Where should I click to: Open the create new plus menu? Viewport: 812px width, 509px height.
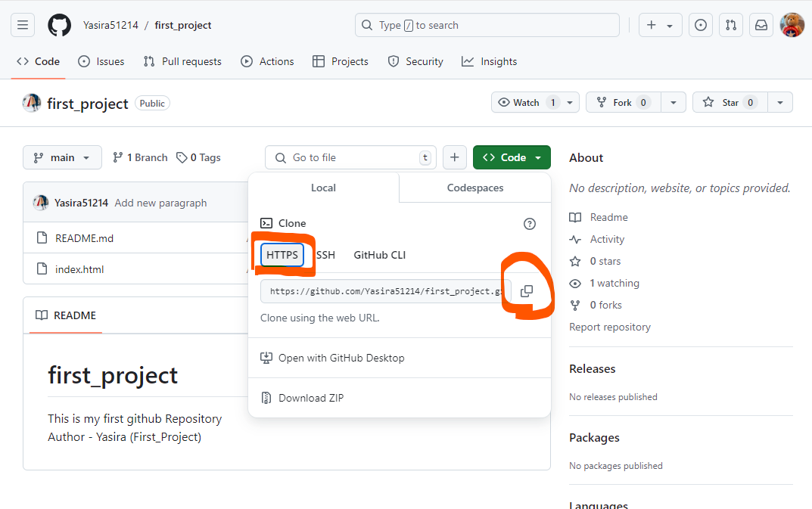[x=660, y=25]
